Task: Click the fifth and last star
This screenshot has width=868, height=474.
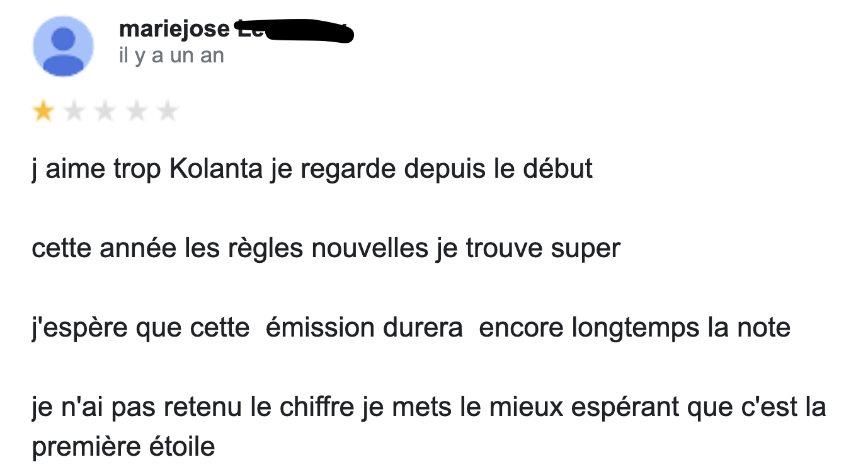Action: coord(167,112)
